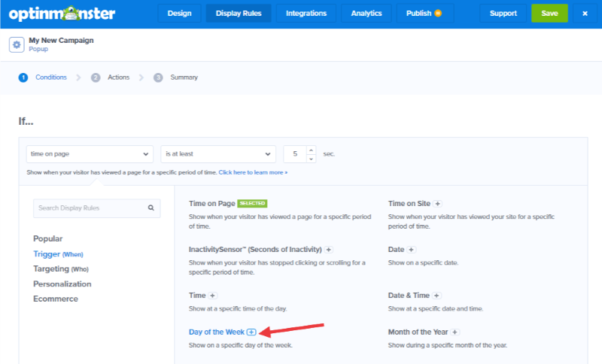The height and width of the screenshot is (364, 602).
Task: Open the Integrations tab
Action: point(306,14)
